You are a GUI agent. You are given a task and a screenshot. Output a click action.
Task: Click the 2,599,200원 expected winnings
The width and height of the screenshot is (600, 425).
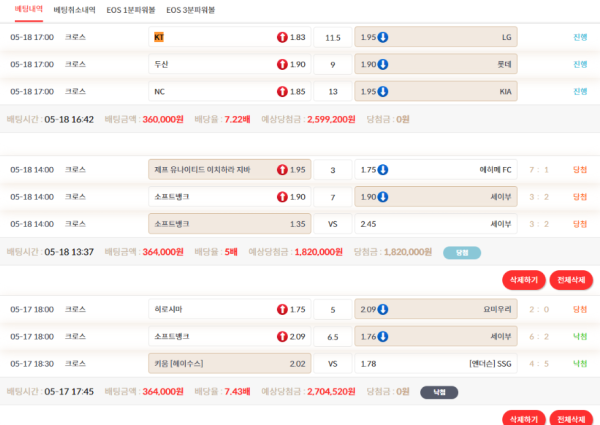[x=331, y=119]
